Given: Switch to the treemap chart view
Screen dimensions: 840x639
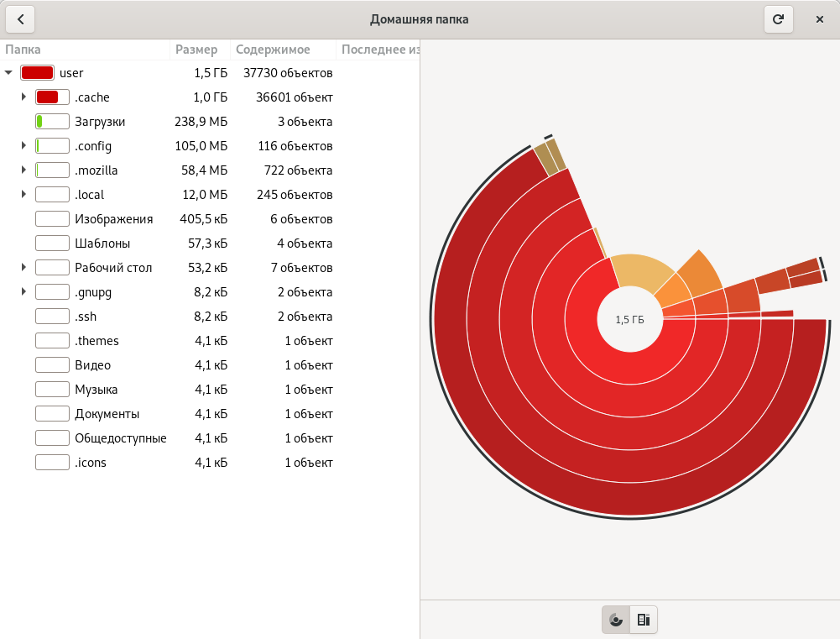Looking at the screenshot, I should [644, 620].
